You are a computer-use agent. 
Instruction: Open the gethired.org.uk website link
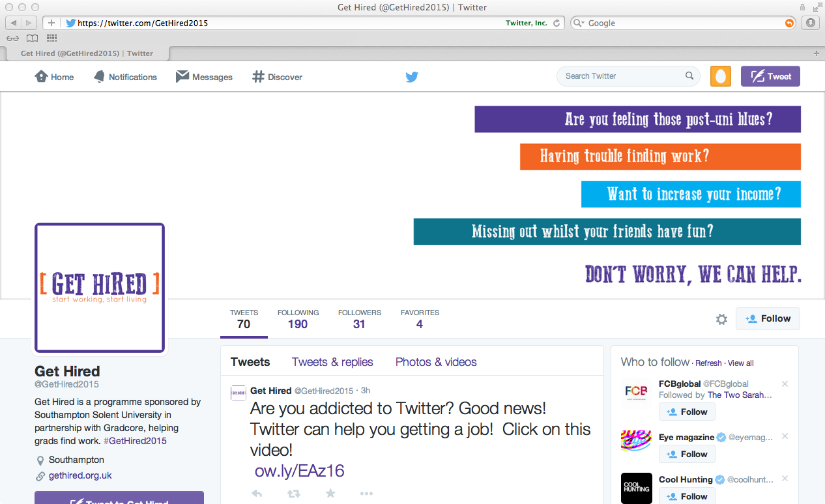click(x=80, y=475)
